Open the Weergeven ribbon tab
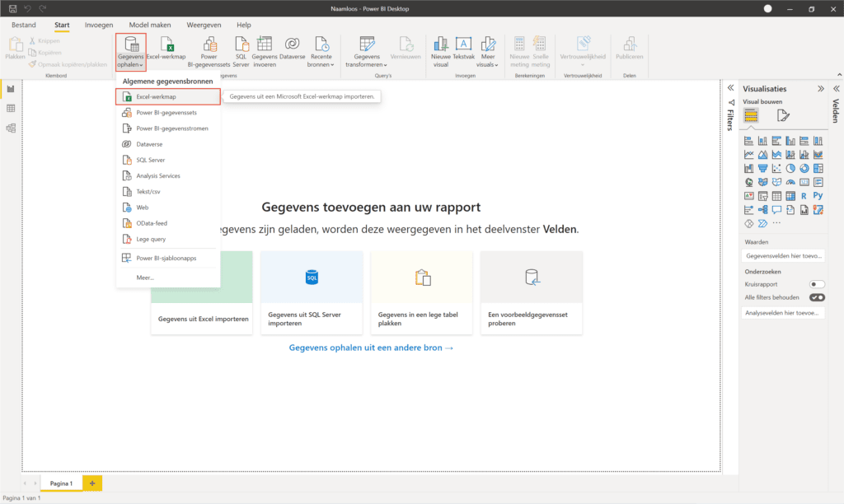Screen dimensions: 844x504 click(x=204, y=25)
